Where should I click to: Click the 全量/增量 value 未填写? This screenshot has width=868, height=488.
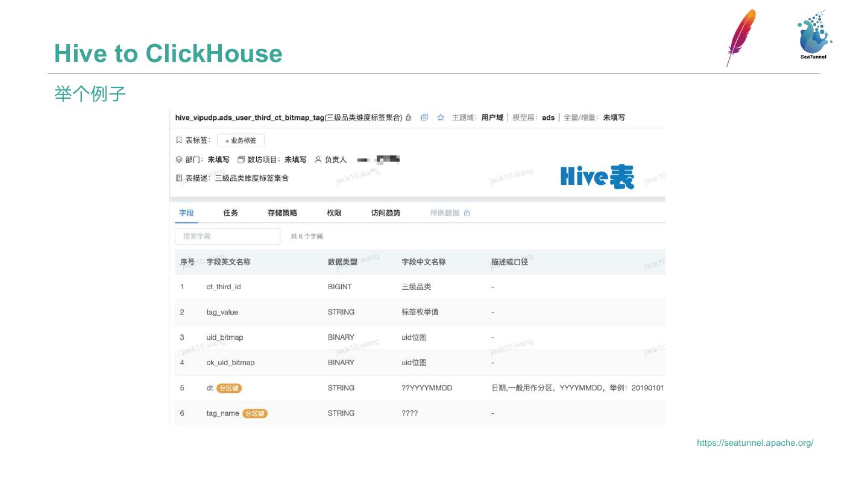point(614,117)
